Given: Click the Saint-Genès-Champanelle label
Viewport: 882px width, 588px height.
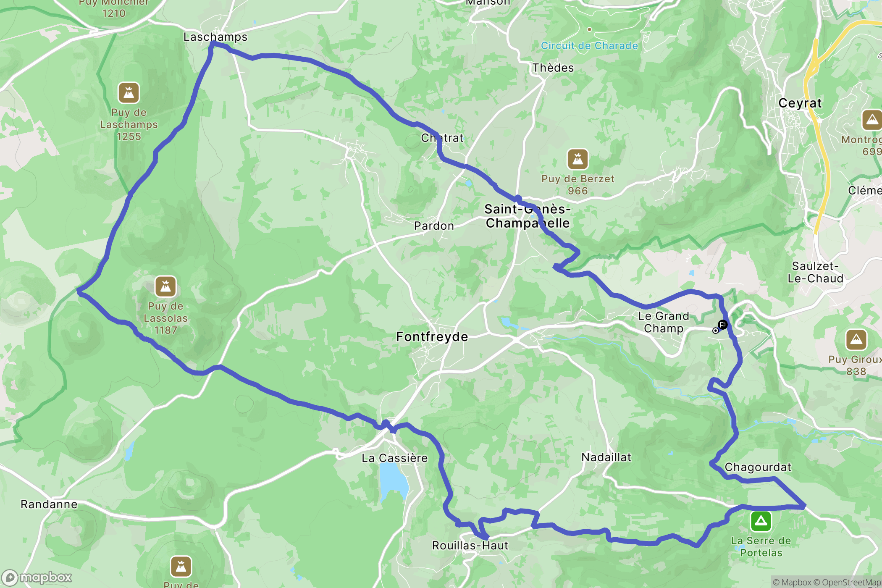Looking at the screenshot, I should pyautogui.click(x=528, y=216).
